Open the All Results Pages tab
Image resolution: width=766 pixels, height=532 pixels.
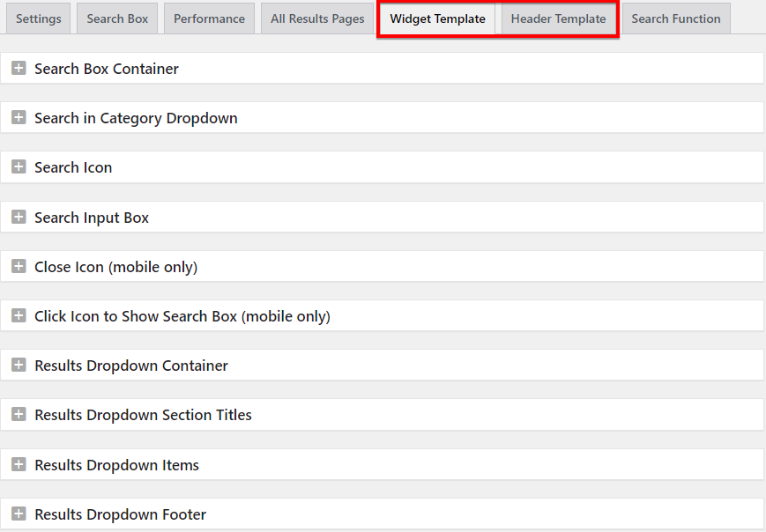click(x=317, y=18)
